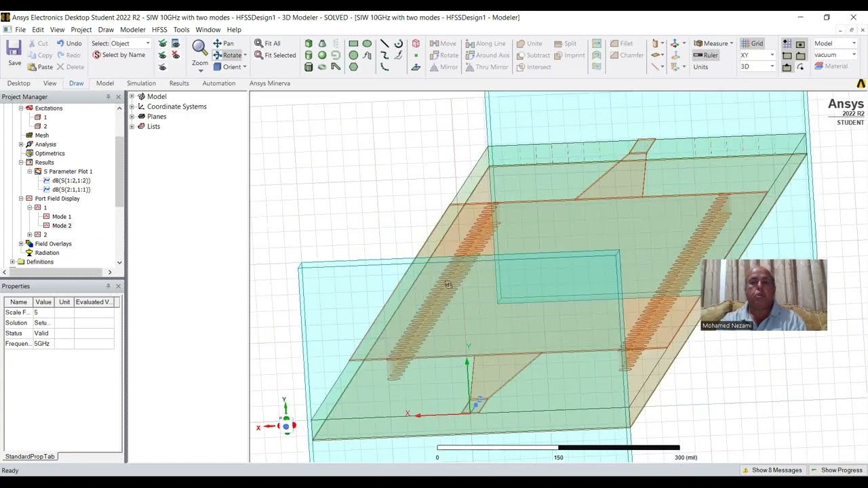This screenshot has height=488, width=868.
Task: Draw an ellipse sheet
Action: [x=367, y=43]
